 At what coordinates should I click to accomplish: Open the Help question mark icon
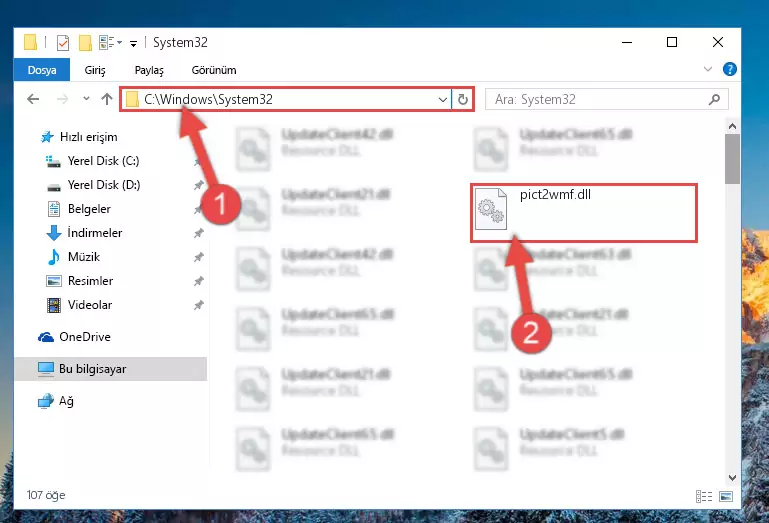pos(729,69)
